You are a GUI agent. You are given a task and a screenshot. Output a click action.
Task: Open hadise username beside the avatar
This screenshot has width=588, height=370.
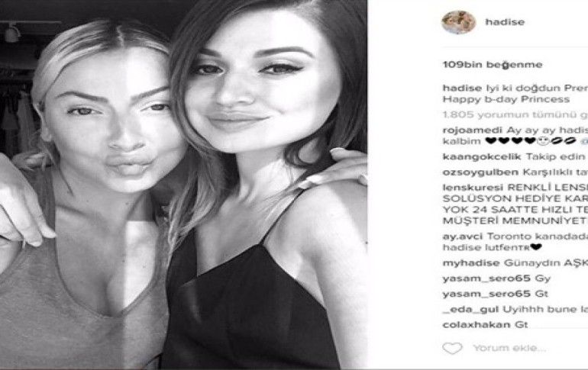[x=505, y=22]
